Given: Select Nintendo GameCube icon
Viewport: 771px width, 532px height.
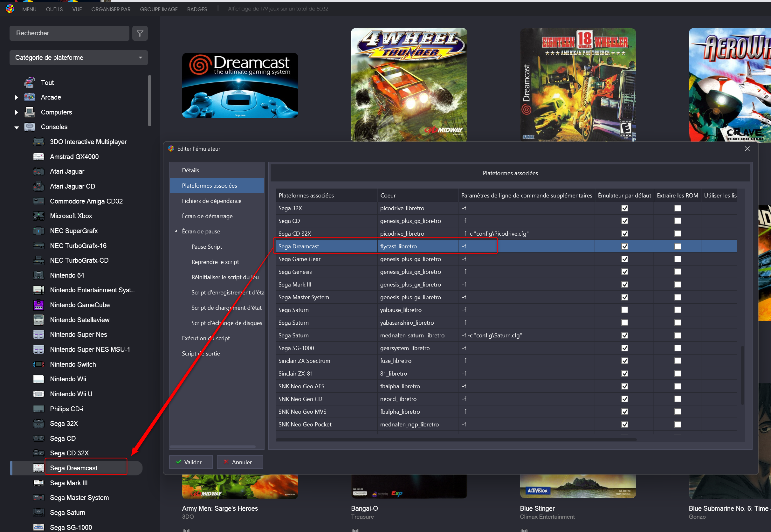Looking at the screenshot, I should 39,305.
